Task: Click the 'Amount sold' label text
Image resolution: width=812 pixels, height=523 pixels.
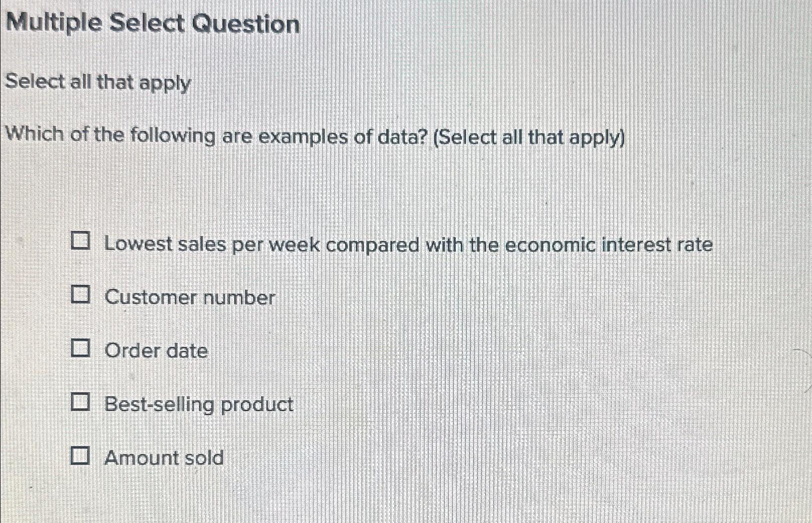Action: [x=164, y=458]
